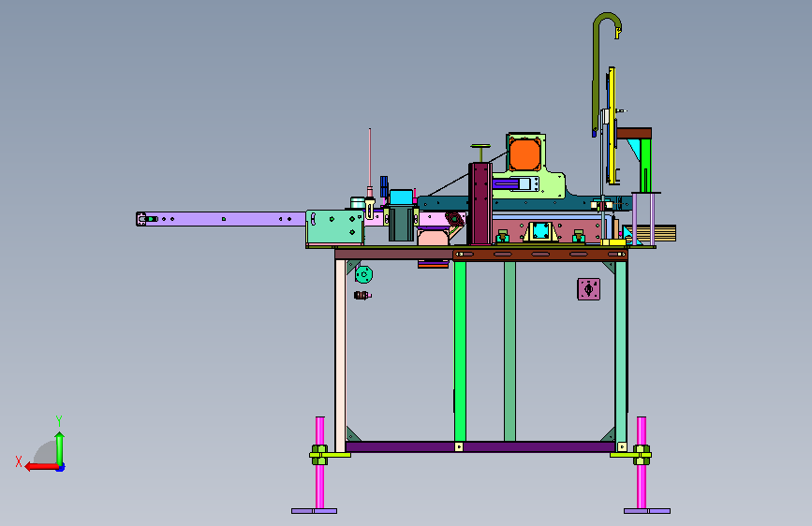Select the yellow-green nut on the left foot
Viewport: 812px width, 526px height.
[x=319, y=455]
